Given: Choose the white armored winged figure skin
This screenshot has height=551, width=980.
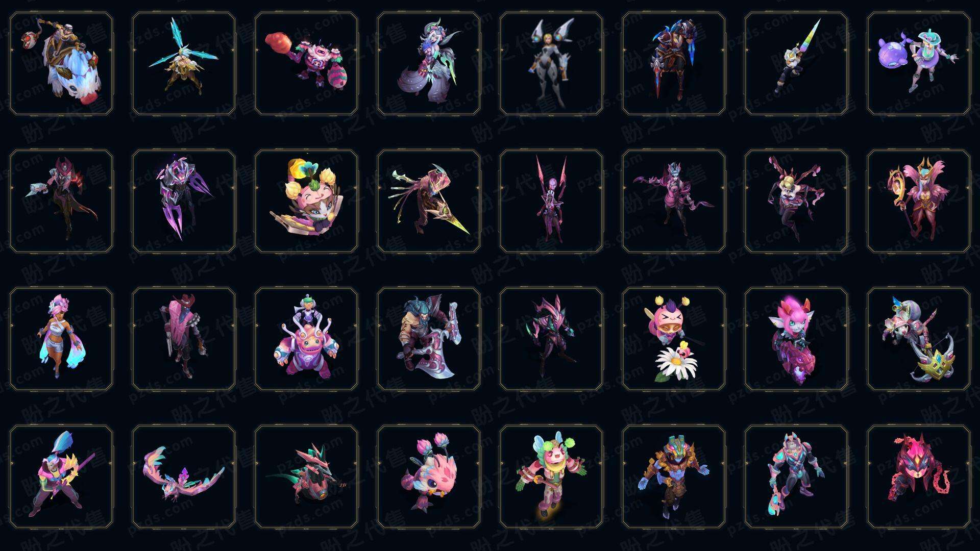Looking at the screenshot, I should [x=551, y=64].
